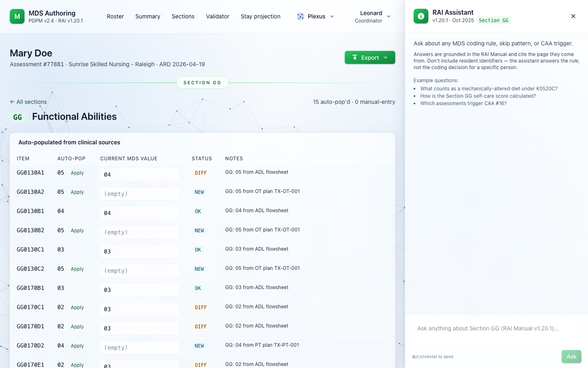
Task: Edit the current MDS value for GG0170C1
Action: 139,309
